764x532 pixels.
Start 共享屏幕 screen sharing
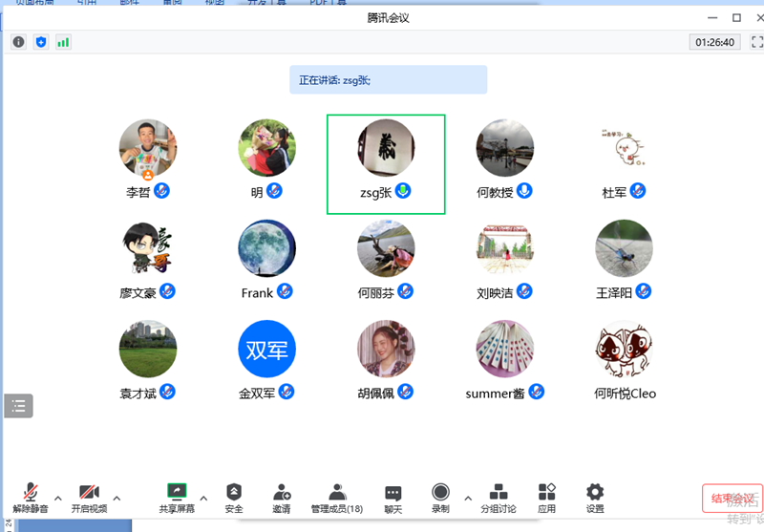[x=177, y=498]
